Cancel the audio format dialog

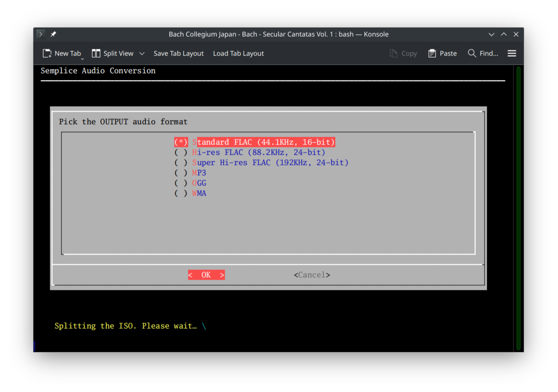(311, 274)
